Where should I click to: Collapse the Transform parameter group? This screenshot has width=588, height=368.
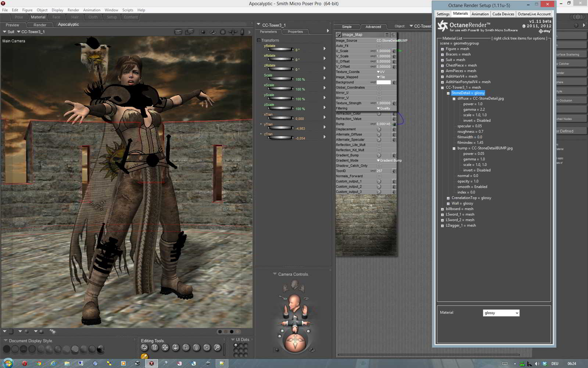(259, 40)
